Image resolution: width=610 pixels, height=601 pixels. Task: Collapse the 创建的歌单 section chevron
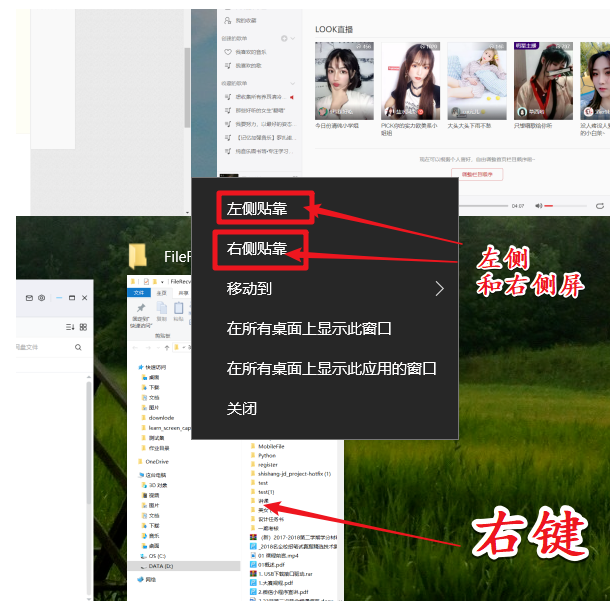click(x=293, y=38)
